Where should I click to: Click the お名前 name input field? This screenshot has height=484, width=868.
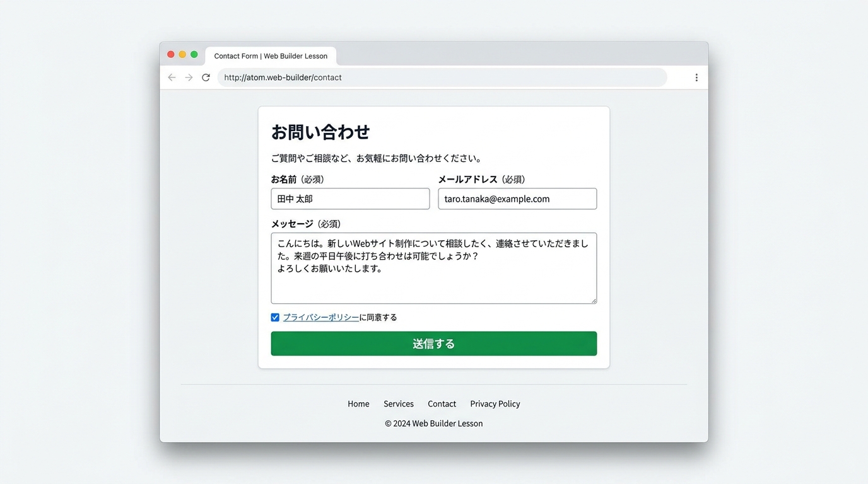tap(350, 199)
